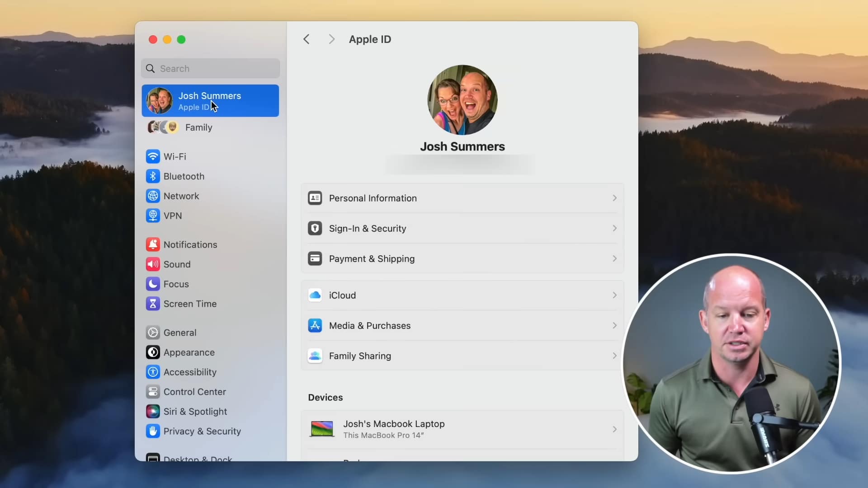The image size is (868, 488).
Task: Click inside the Search field
Action: (210, 68)
